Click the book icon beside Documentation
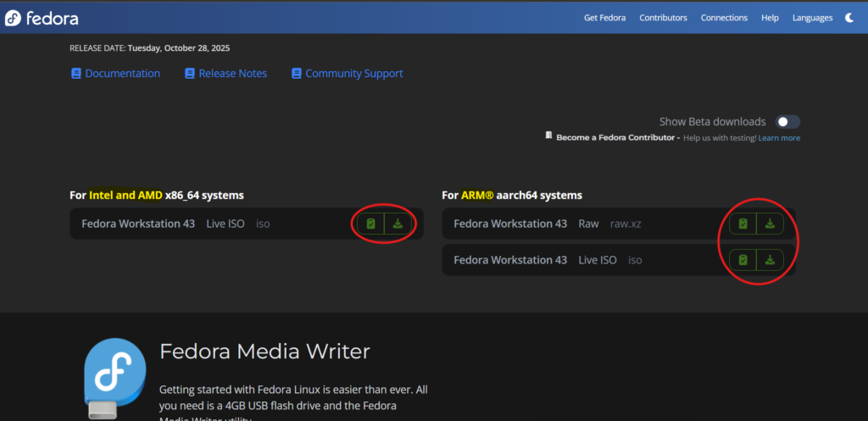 pyautogui.click(x=75, y=74)
